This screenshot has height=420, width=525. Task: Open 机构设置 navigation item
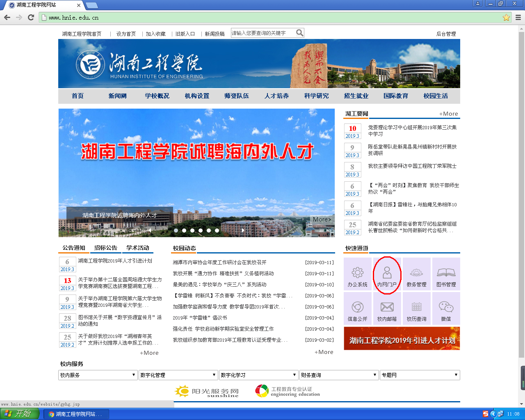(x=197, y=96)
